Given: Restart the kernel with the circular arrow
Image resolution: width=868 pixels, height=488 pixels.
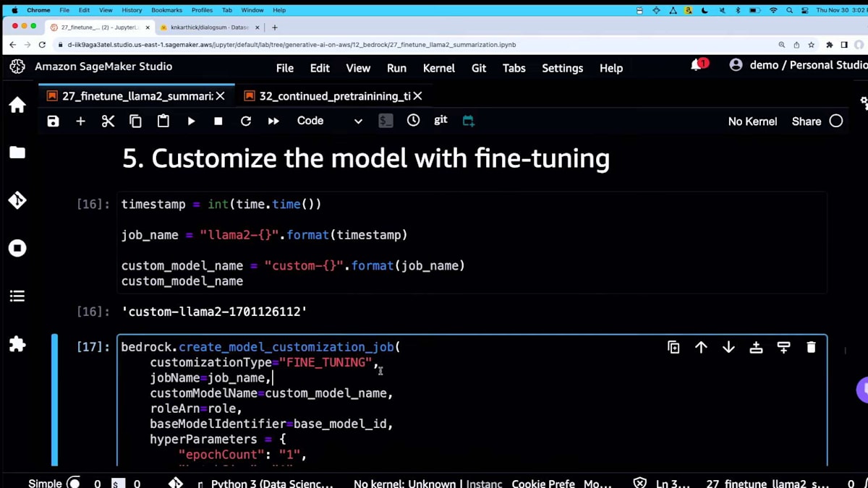Looking at the screenshot, I should coord(246,121).
